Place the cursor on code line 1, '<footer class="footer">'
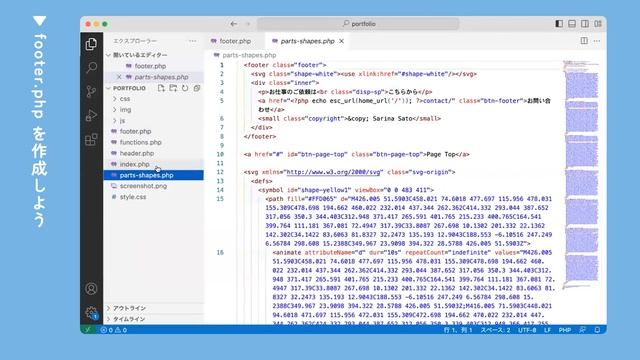The height and width of the screenshot is (360, 640). coord(285,65)
